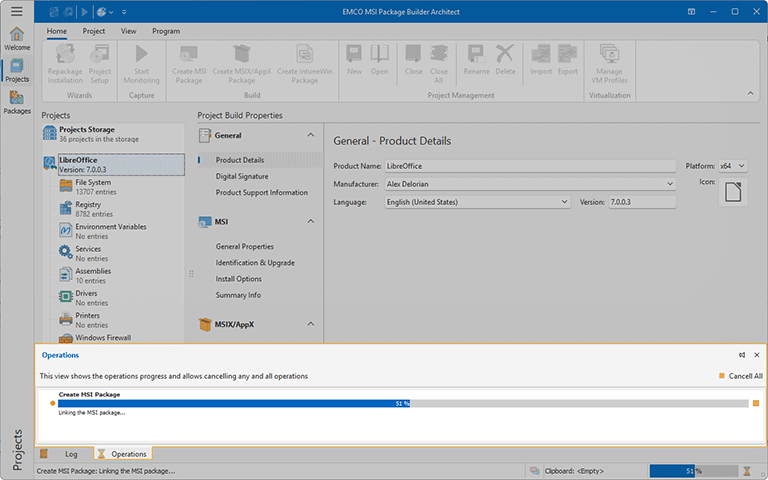Open the Packages sidebar section
The height and width of the screenshot is (480, 768).
coord(16,101)
